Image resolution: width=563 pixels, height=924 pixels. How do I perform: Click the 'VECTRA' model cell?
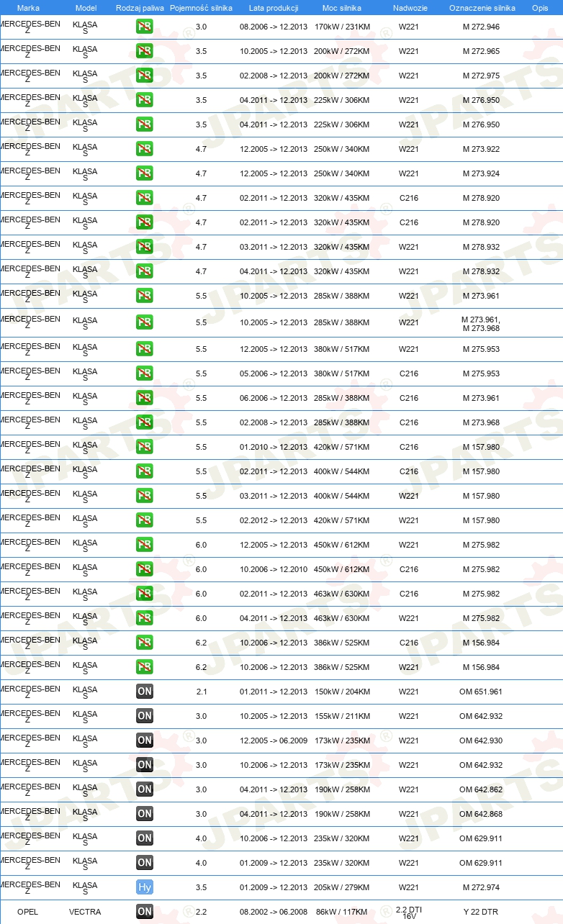(x=85, y=912)
